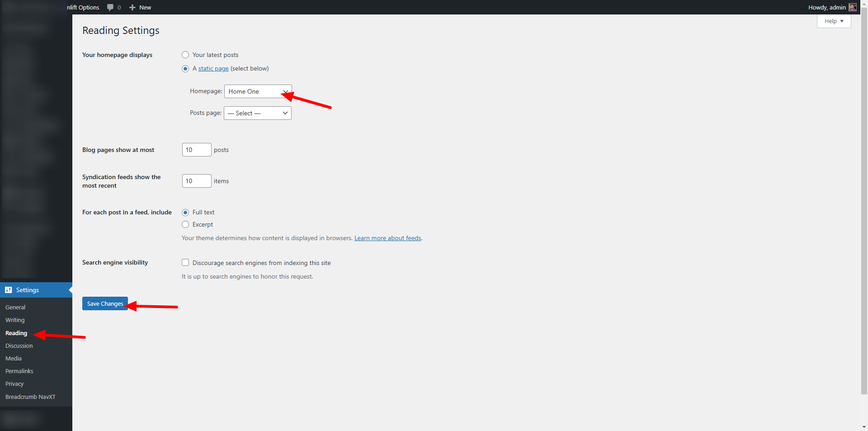Click the Settings sliders icon in sidebar
Viewport: 868px width, 431px height.
tap(9, 290)
